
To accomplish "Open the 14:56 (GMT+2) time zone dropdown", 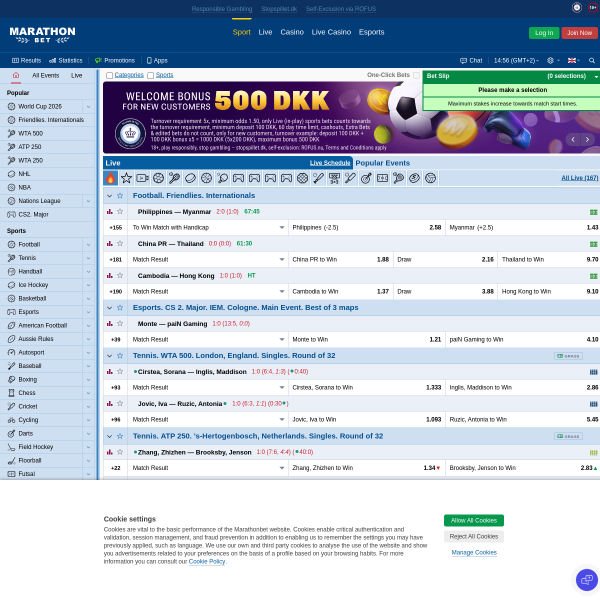I will pyautogui.click(x=516, y=60).
